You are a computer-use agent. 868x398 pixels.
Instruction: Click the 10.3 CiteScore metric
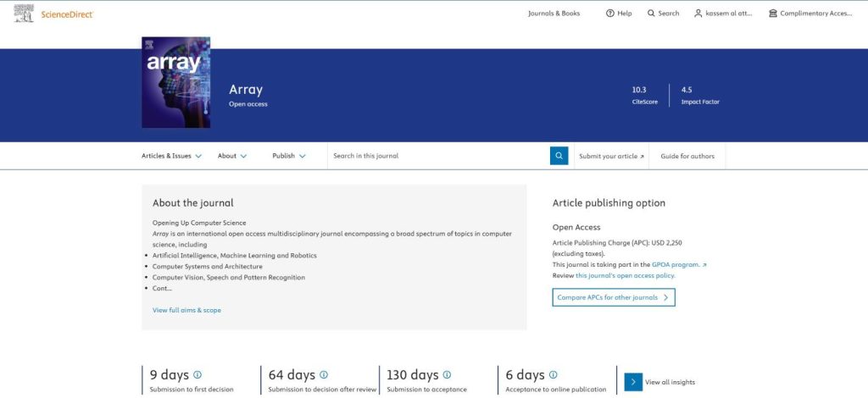pyautogui.click(x=645, y=95)
